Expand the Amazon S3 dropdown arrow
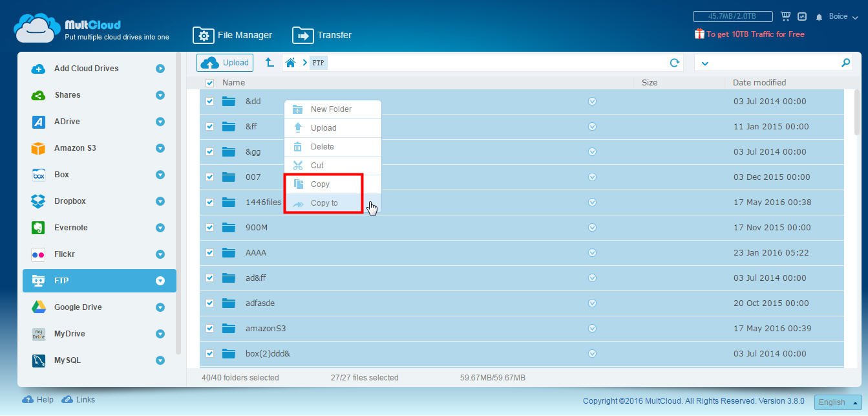This screenshot has height=416, width=868. [x=160, y=148]
